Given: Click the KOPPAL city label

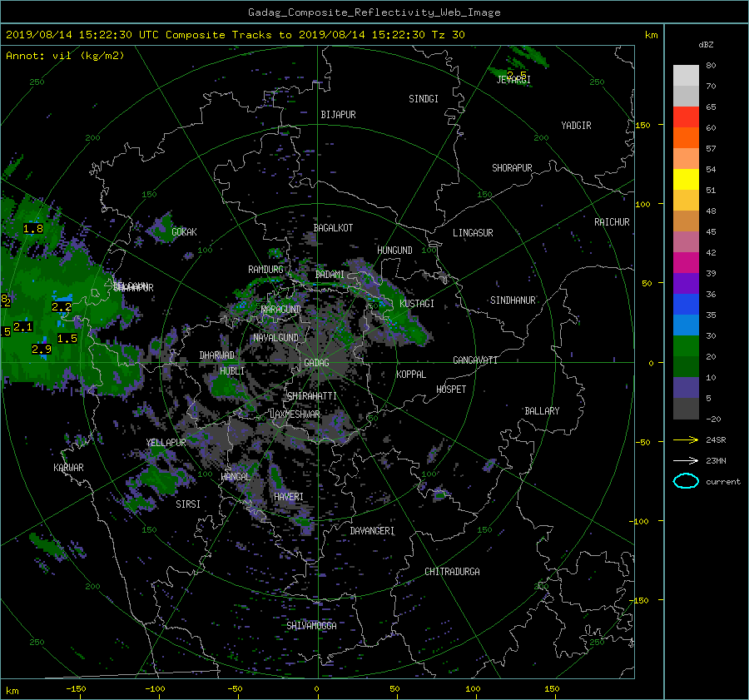Looking at the screenshot, I should [x=411, y=374].
